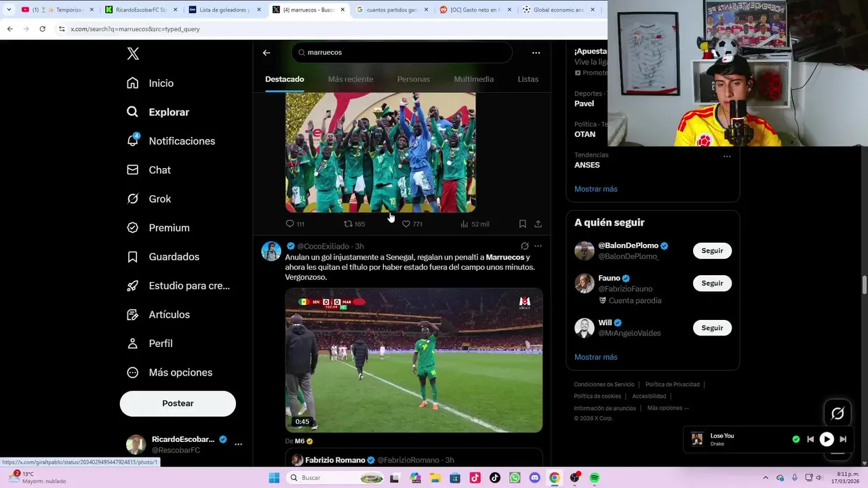
Task: Click Mostrar más under A quién seguir
Action: coord(596,357)
